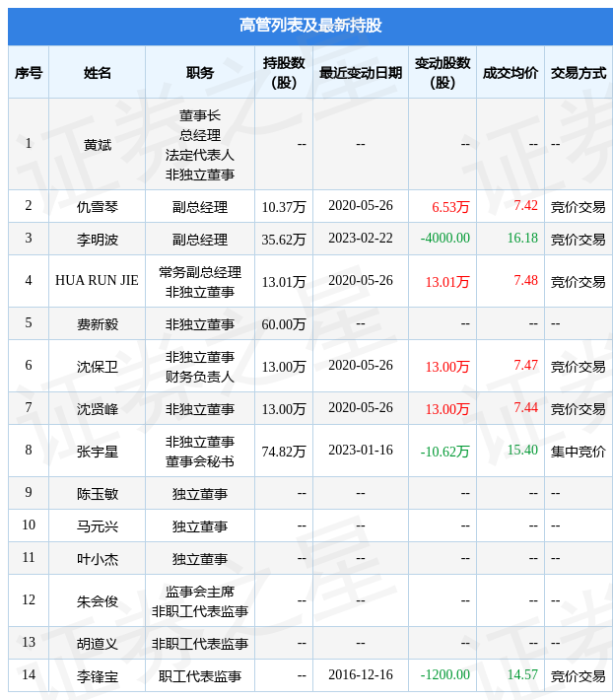Click the holding value 13.01万 in 持股数

coord(284,282)
